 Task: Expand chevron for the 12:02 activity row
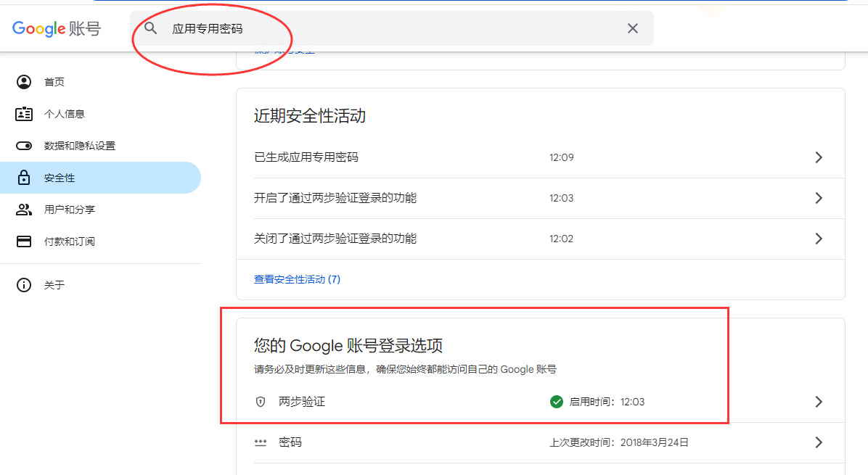tap(819, 239)
